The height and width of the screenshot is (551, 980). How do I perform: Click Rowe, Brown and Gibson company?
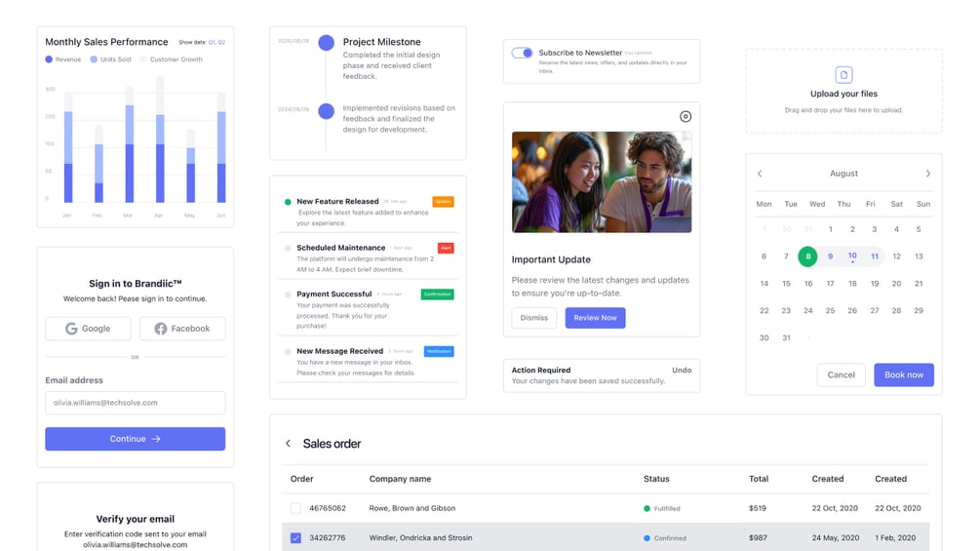(412, 508)
